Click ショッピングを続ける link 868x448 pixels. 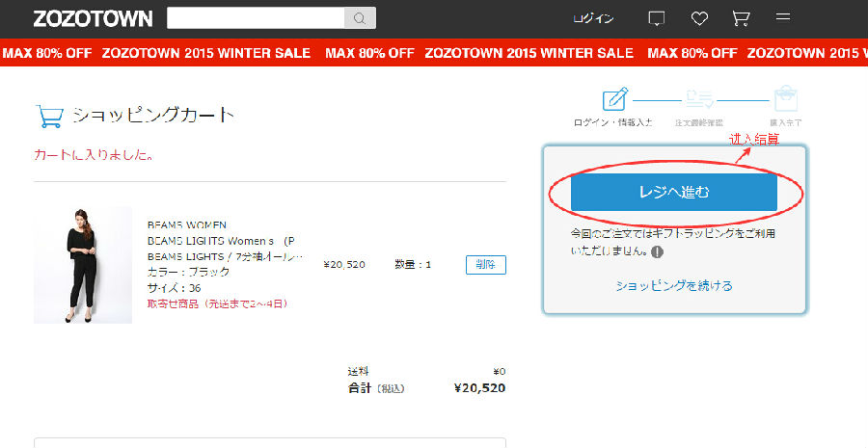pyautogui.click(x=674, y=285)
